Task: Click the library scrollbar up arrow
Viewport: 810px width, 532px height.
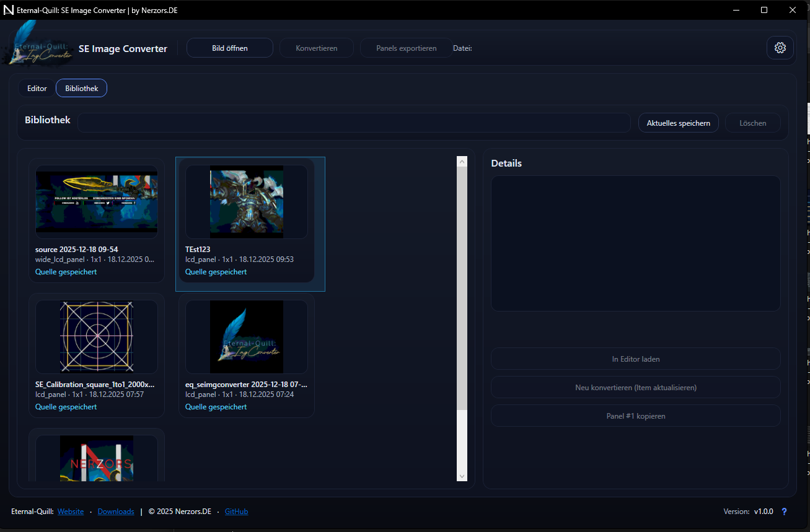Action: click(x=462, y=162)
